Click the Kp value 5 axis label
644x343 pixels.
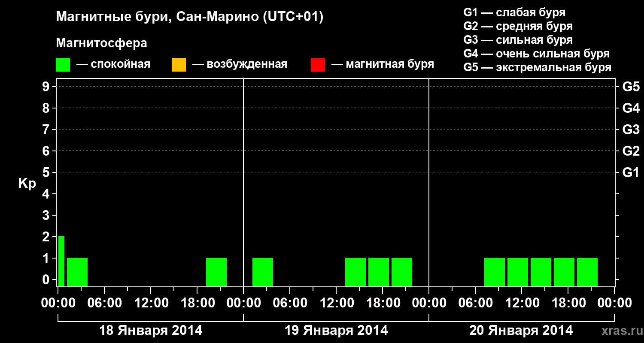[x=47, y=173]
